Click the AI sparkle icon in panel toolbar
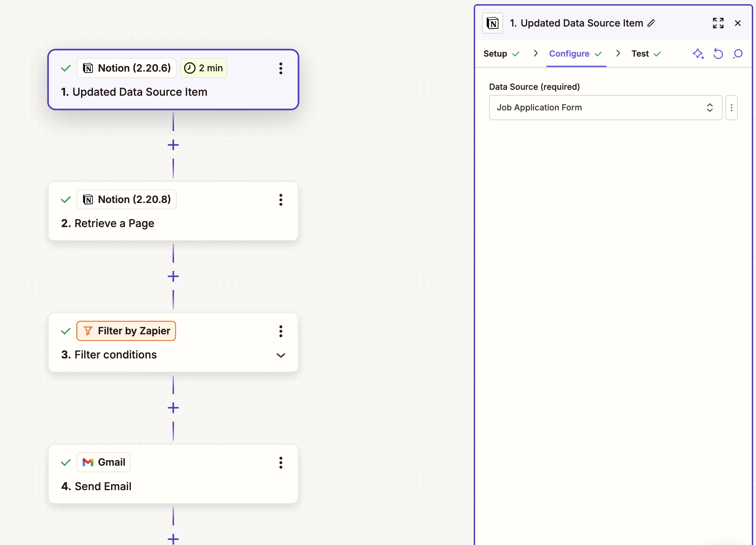This screenshot has height=545, width=756. (x=698, y=54)
